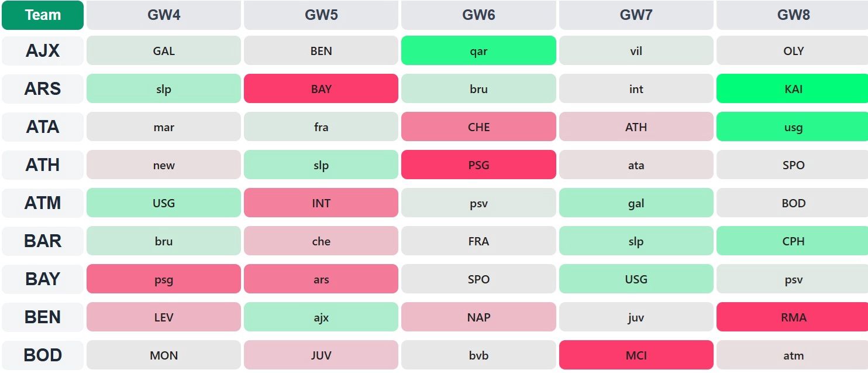
Task: Click the AJX team row label
Action: pyautogui.click(x=43, y=51)
